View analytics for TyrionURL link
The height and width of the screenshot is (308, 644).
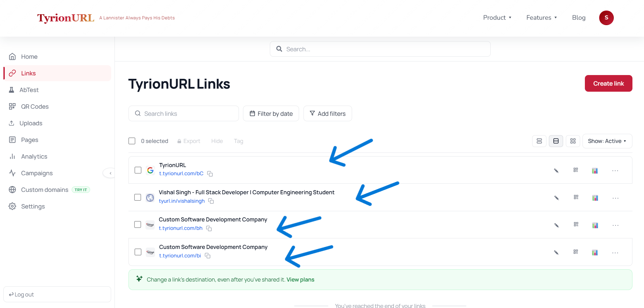point(595,170)
